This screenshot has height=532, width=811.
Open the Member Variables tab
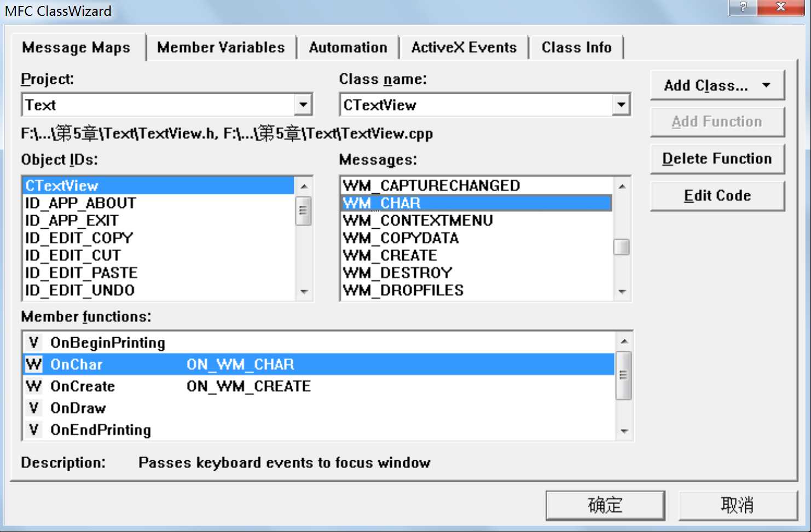(221, 47)
